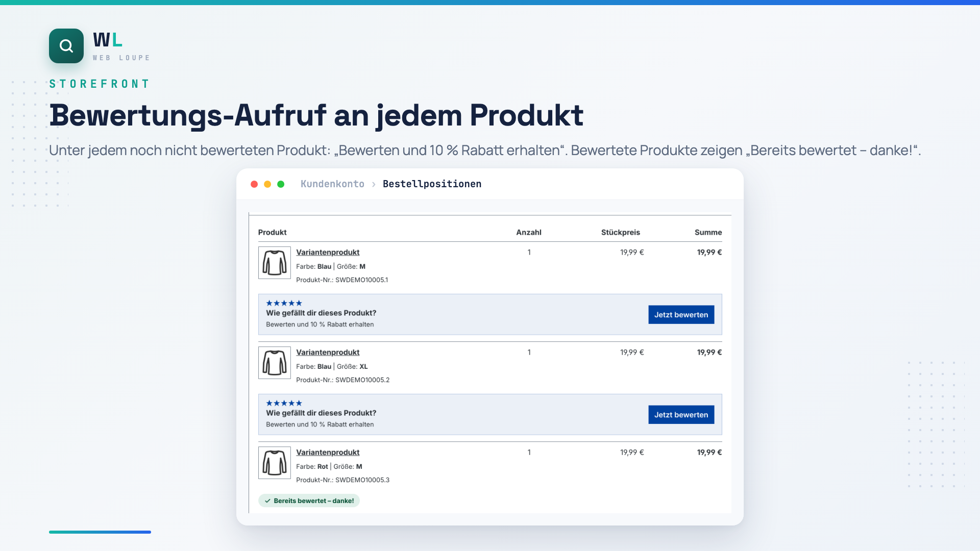
Task: Click Produkt-Nr.: SWDEMO10005.3 text
Action: pos(342,480)
